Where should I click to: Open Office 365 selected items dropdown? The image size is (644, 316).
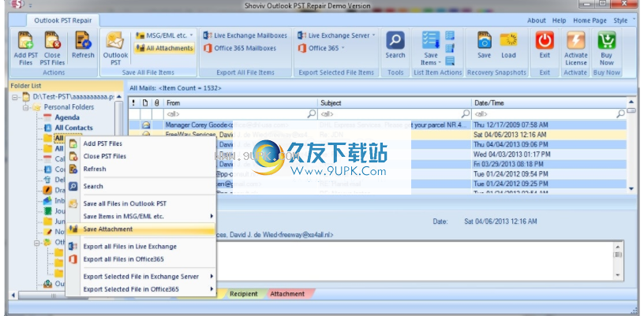(x=320, y=48)
